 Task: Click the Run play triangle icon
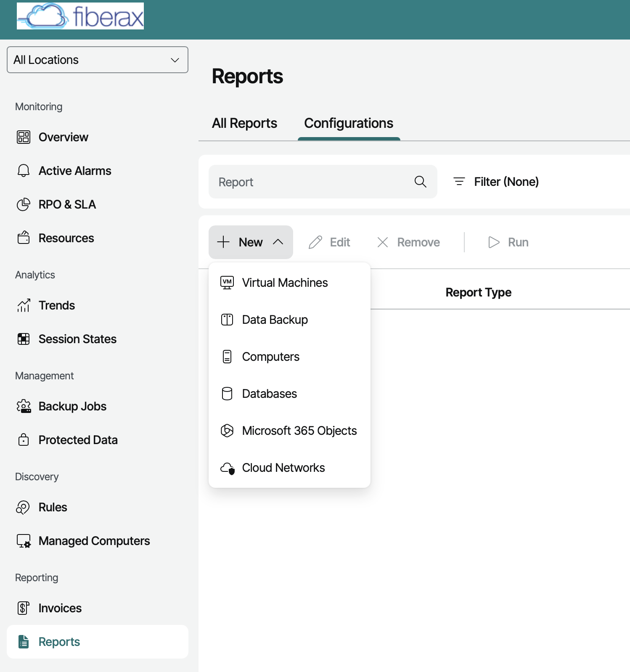click(494, 242)
